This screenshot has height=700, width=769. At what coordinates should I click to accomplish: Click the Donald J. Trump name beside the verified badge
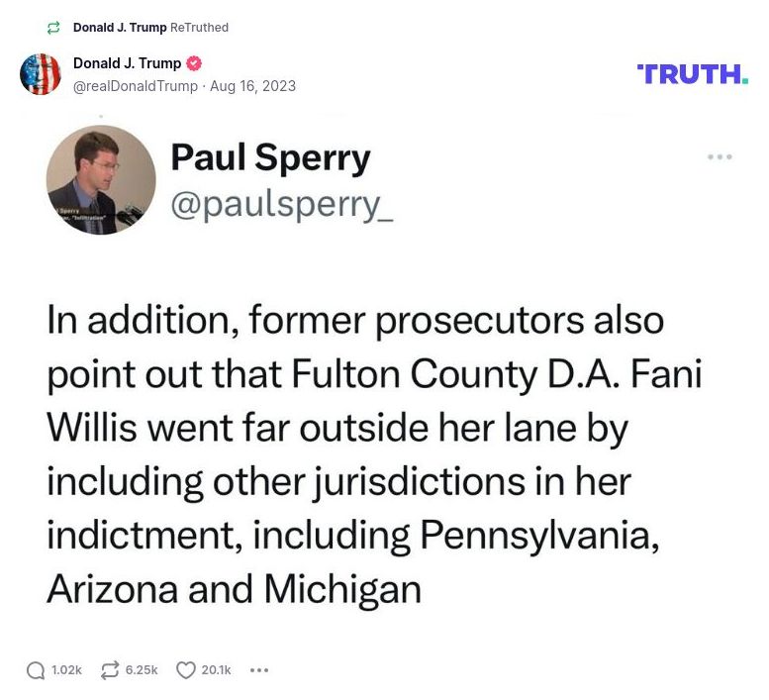tap(127, 63)
